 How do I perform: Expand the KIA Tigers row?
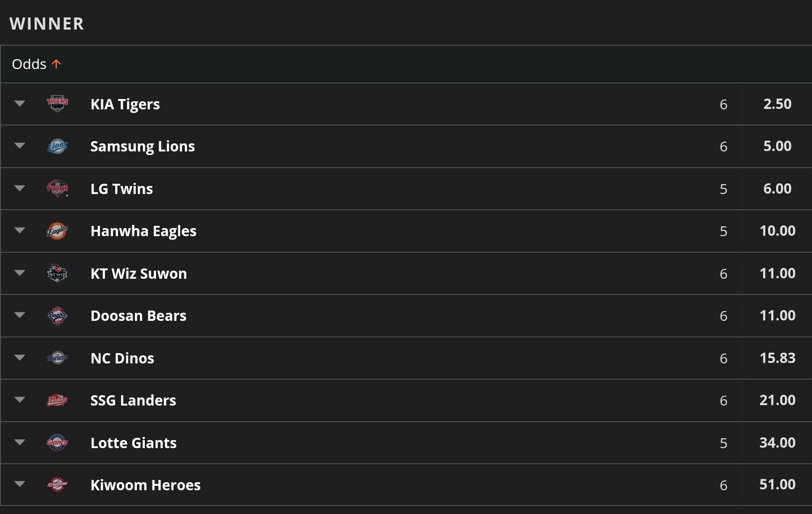20,104
